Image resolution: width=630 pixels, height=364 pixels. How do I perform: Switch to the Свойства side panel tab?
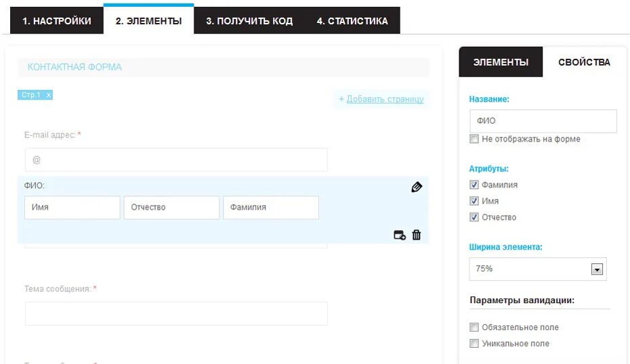point(584,62)
